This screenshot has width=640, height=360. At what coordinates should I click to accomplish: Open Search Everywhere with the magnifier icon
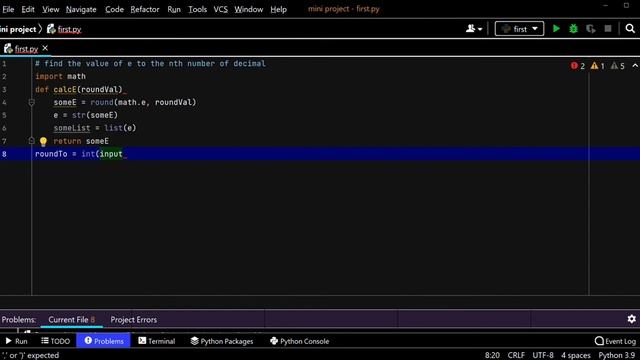click(630, 29)
